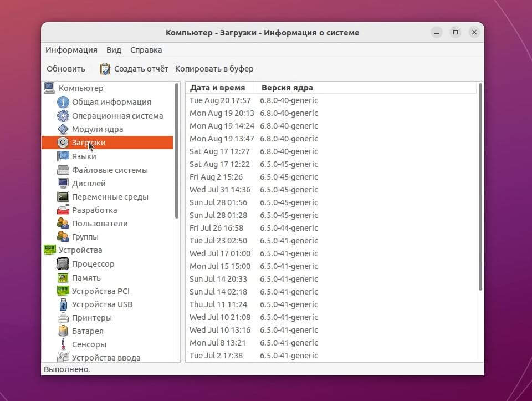Click 6.5.0-44-generic kernel version cell
This screenshot has width=532, height=401.
[289, 228]
